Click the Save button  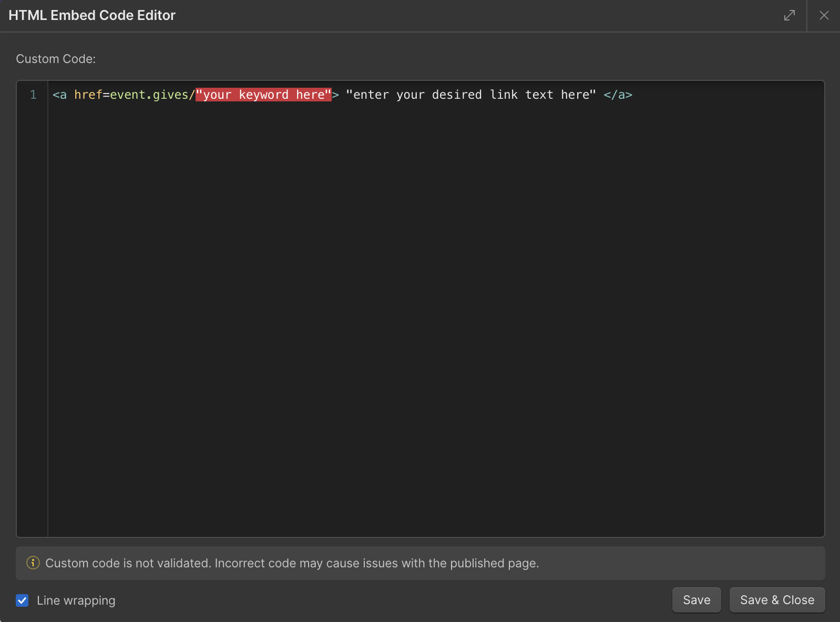[696, 600]
